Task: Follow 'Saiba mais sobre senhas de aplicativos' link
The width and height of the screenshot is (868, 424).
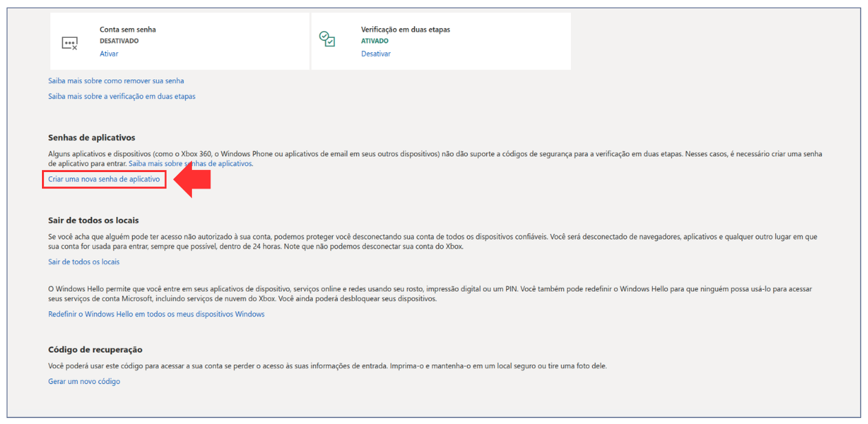Action: coord(191,164)
